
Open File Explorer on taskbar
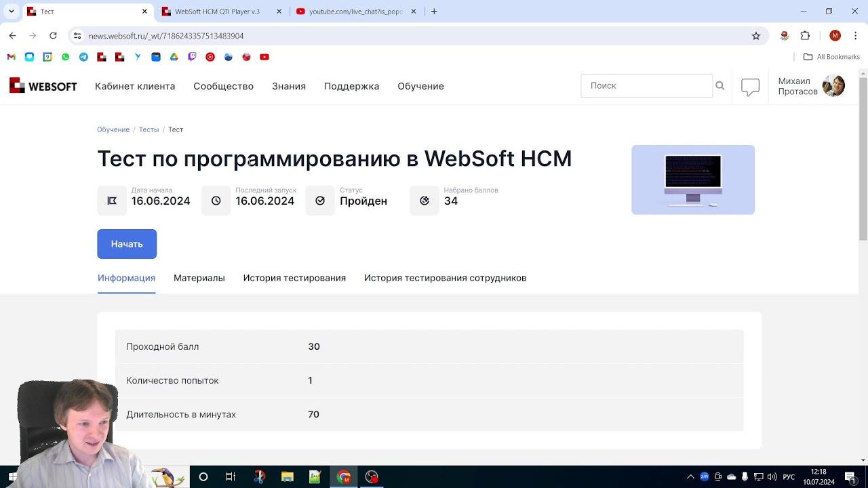tap(287, 476)
